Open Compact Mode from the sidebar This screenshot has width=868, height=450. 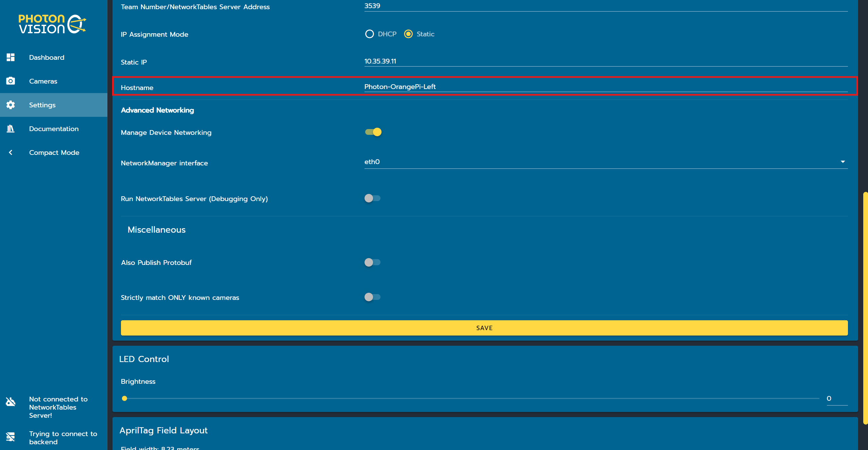(x=54, y=152)
